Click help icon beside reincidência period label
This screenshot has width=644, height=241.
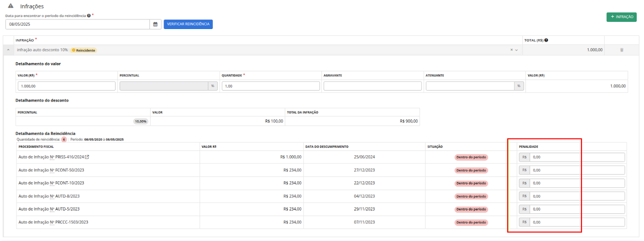tap(89, 16)
